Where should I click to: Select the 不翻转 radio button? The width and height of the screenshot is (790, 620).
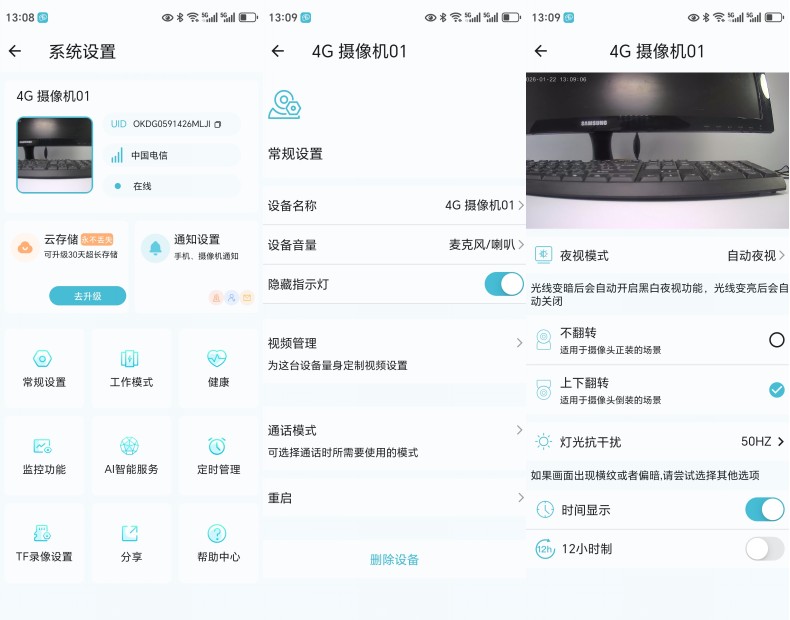click(776, 340)
